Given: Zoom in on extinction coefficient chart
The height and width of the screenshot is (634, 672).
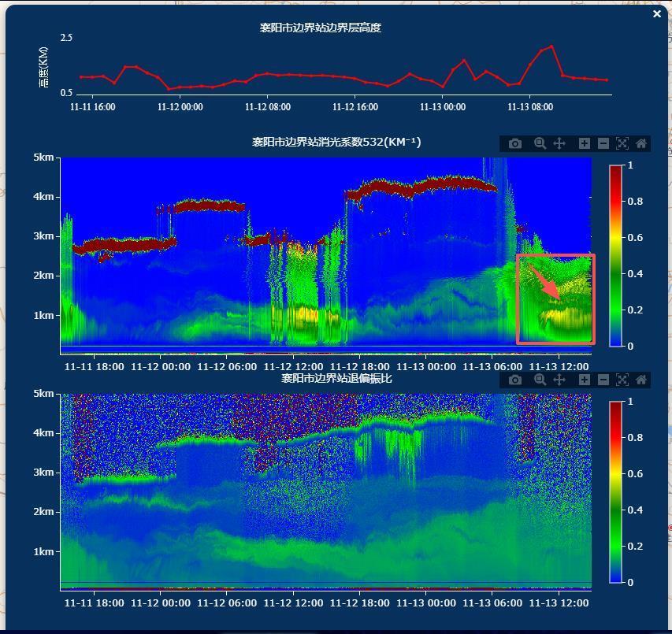Looking at the screenshot, I should 584,143.
